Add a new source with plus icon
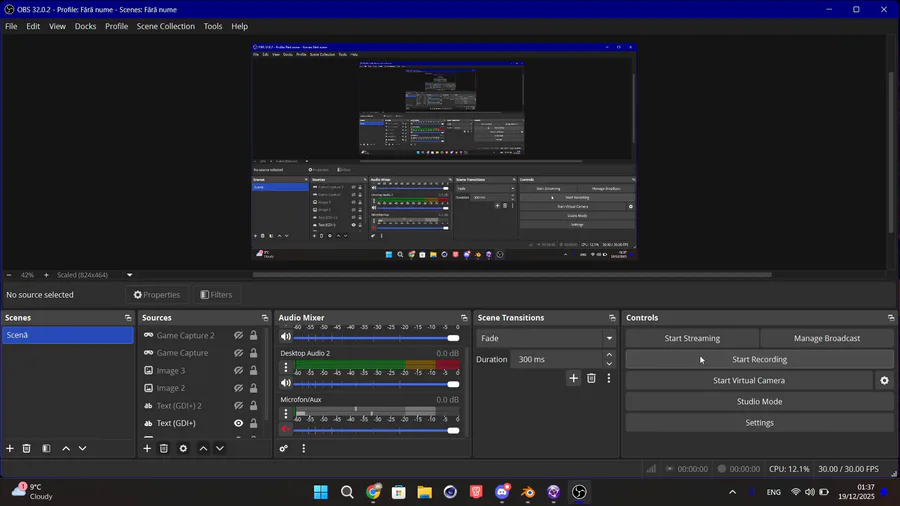Viewport: 900px width, 506px height. click(147, 448)
